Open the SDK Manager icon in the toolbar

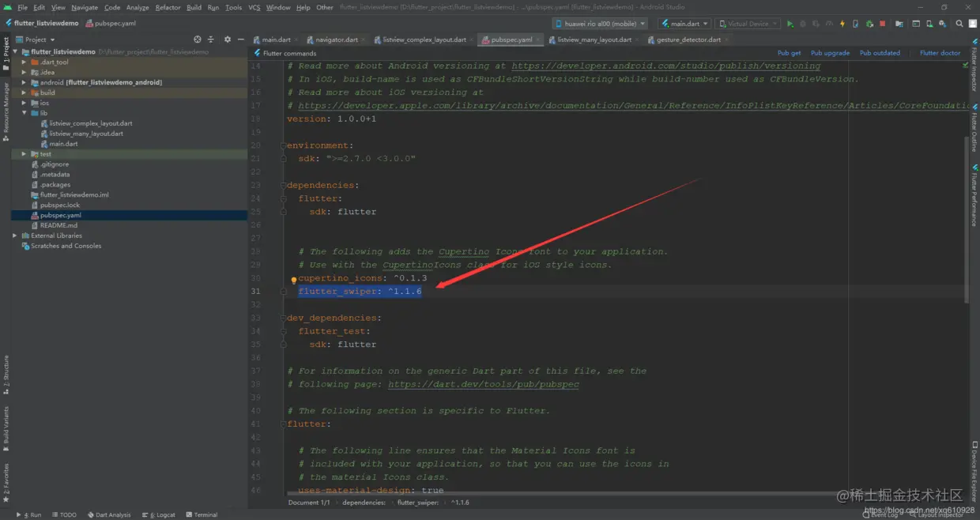click(x=942, y=24)
